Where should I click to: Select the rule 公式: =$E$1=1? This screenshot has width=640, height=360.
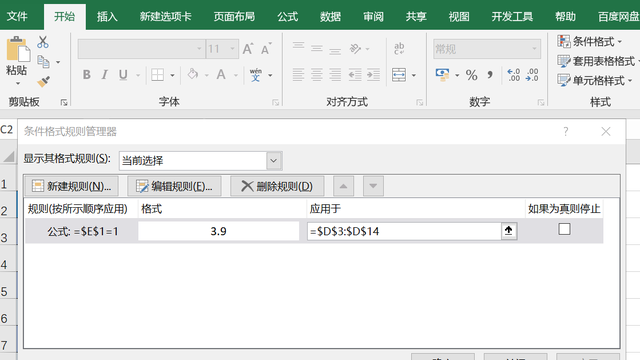[83, 231]
